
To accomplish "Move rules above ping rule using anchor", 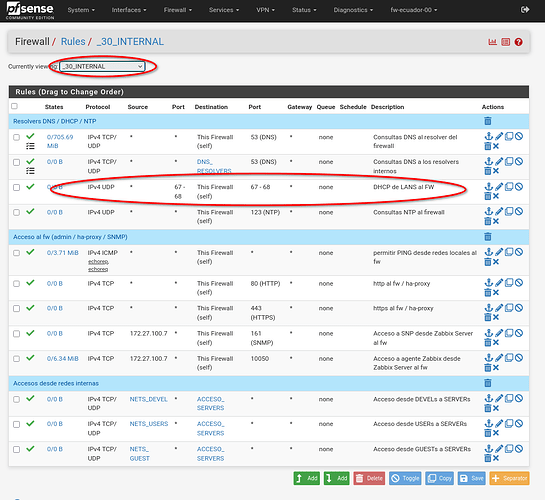I will point(489,252).
